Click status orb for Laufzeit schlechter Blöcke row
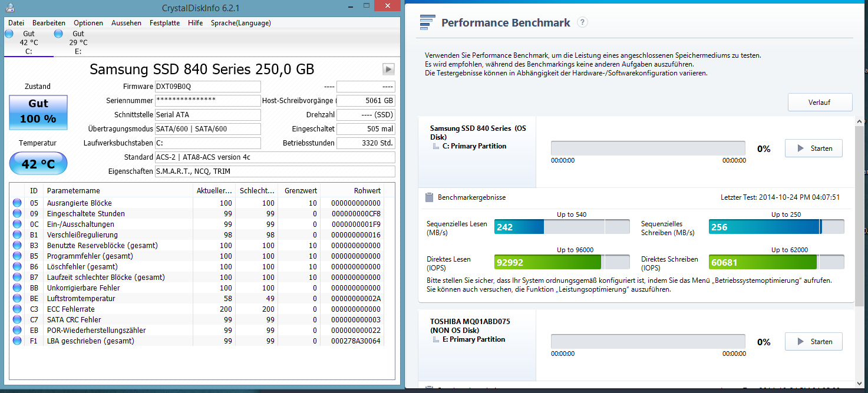Screen dimensions: 868x393 [x=17, y=278]
